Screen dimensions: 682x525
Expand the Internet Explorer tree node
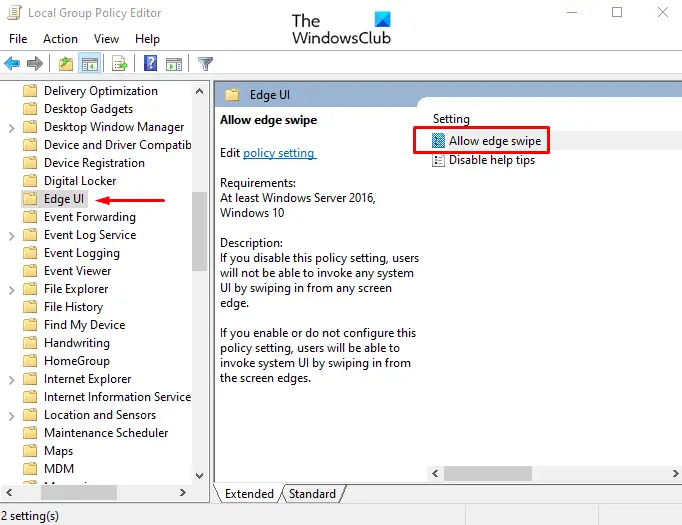pos(11,380)
